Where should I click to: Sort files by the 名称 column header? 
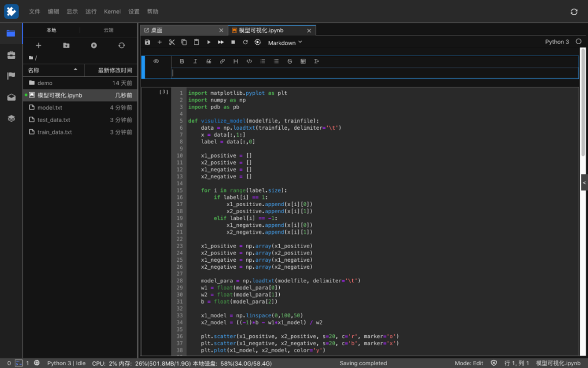click(34, 70)
